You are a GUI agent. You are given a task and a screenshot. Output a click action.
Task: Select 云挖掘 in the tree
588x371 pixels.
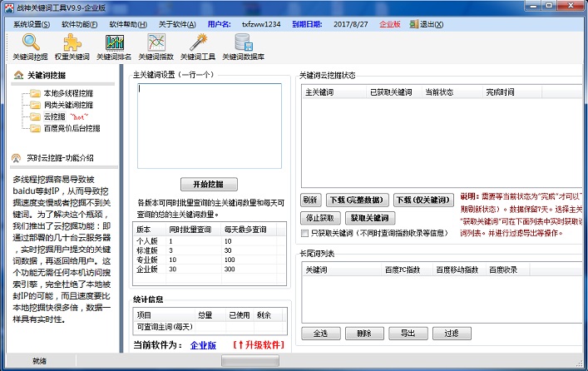54,116
